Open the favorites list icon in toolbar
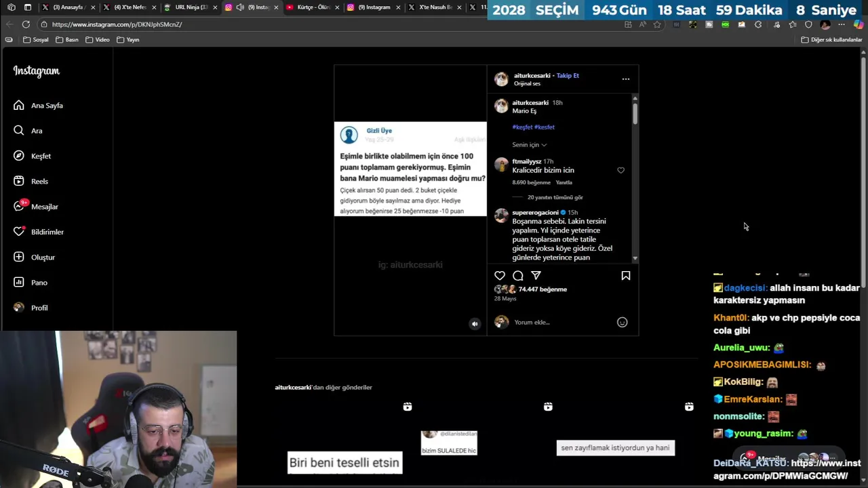The height and width of the screenshot is (488, 868). tap(792, 24)
